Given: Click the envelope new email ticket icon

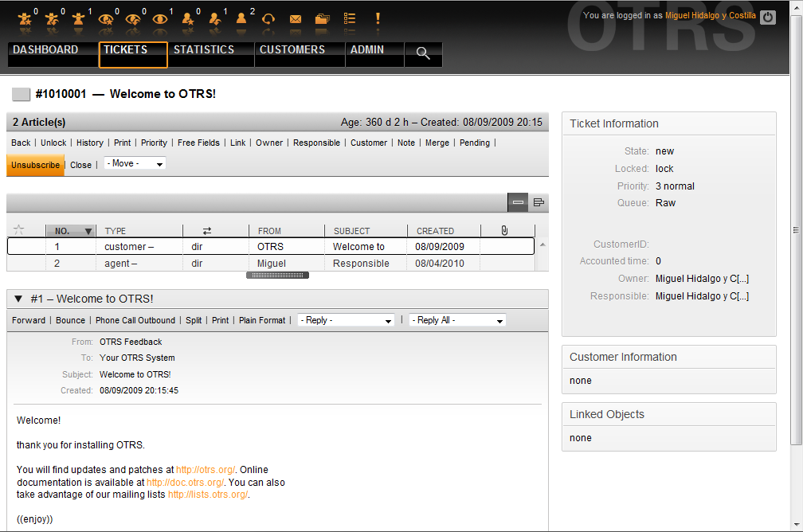Looking at the screenshot, I should click(296, 18).
